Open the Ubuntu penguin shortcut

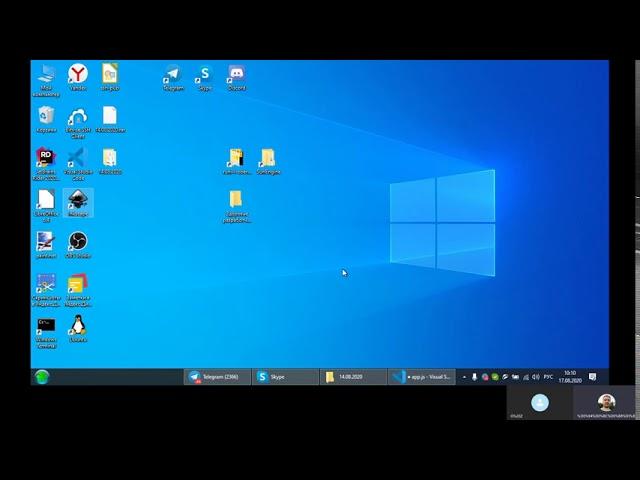pos(78,329)
